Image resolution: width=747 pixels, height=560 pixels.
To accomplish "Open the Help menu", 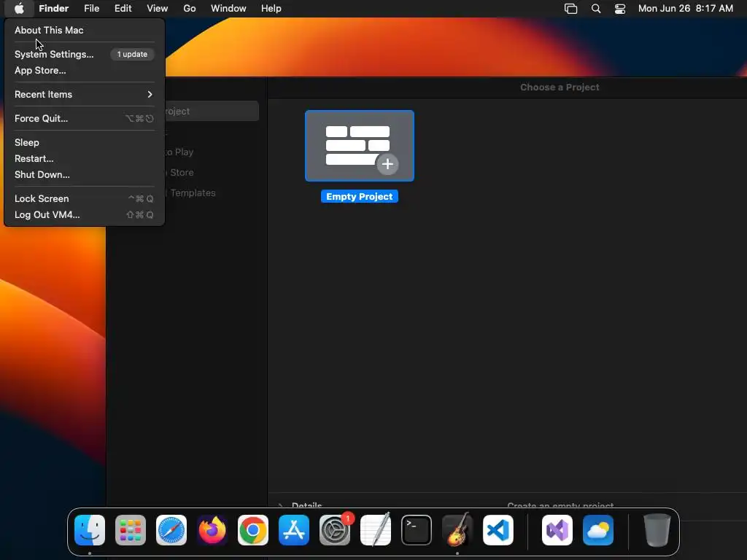I will (271, 9).
